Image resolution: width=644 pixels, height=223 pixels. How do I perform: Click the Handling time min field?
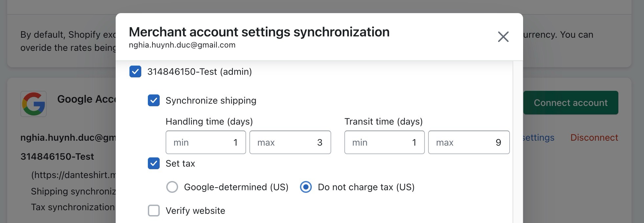coord(206,142)
